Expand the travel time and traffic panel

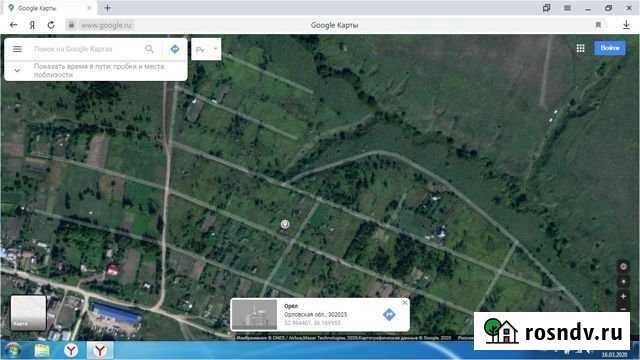pyautogui.click(x=17, y=70)
